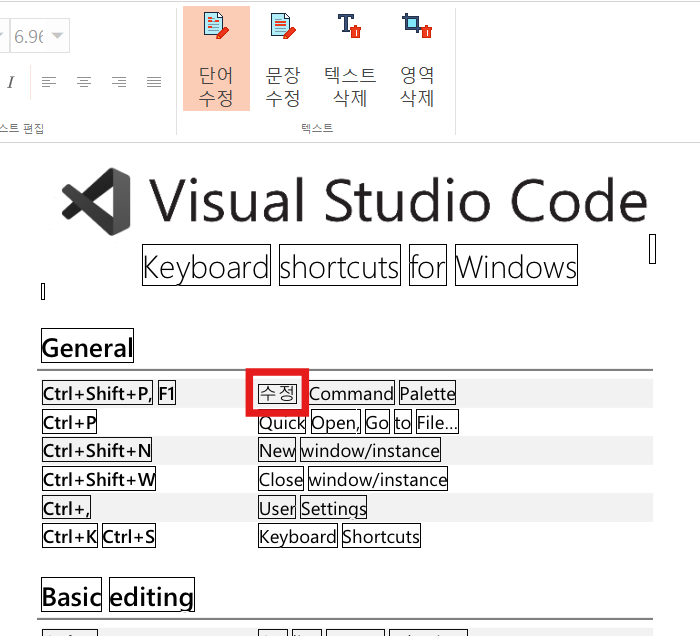Select the word "editing" in the heading
The width and height of the screenshot is (700, 636).
152,594
